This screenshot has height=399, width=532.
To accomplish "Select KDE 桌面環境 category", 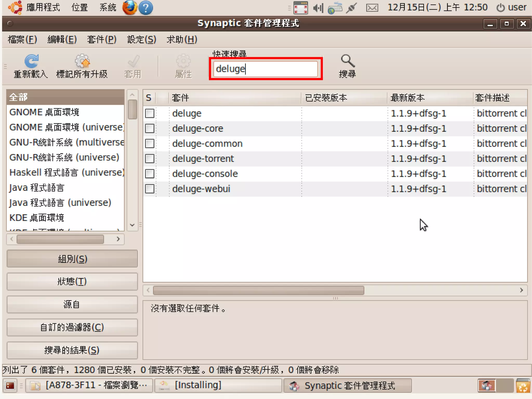I will [x=65, y=218].
